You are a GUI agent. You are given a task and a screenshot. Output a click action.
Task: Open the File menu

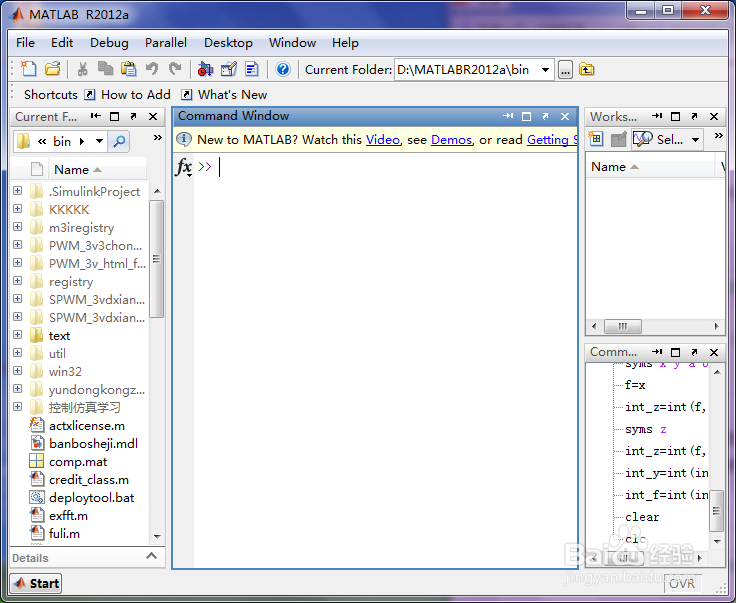[25, 43]
